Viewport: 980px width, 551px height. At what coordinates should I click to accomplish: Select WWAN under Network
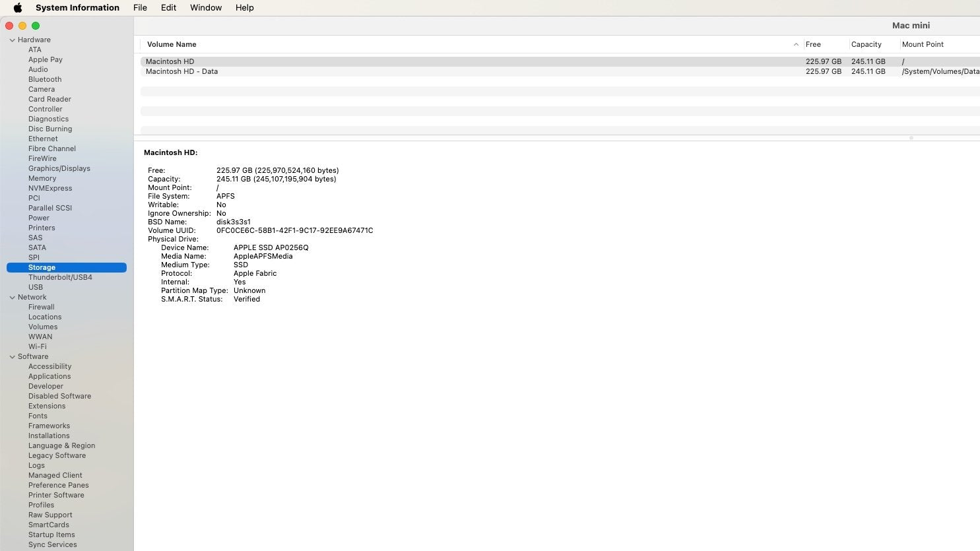pyautogui.click(x=40, y=337)
